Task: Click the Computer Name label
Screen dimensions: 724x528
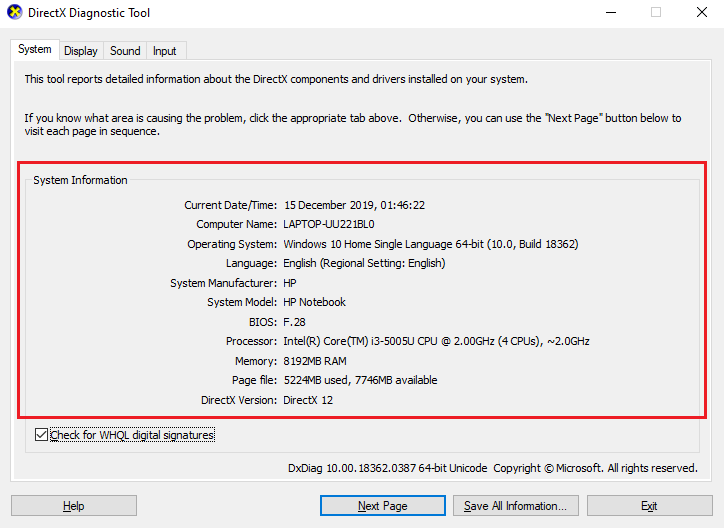Action: pos(236,224)
